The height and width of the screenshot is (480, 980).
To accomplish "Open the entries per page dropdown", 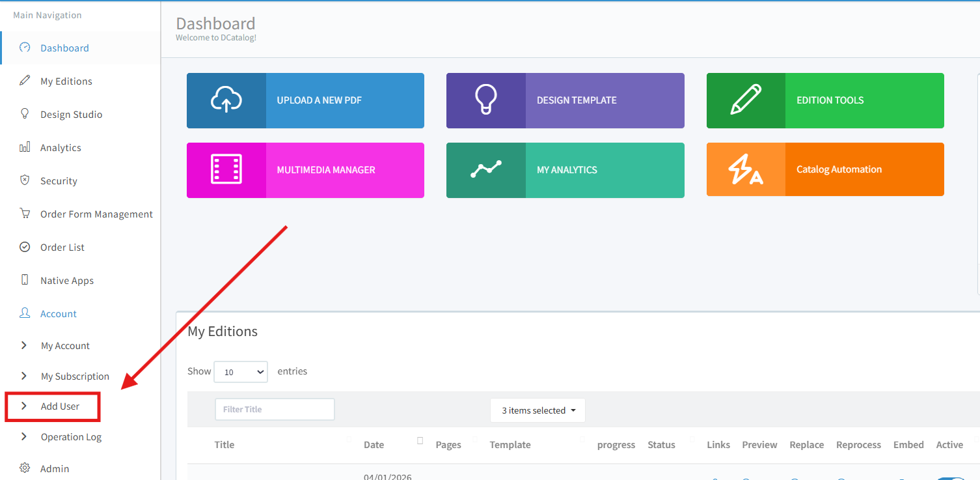I will pos(241,372).
